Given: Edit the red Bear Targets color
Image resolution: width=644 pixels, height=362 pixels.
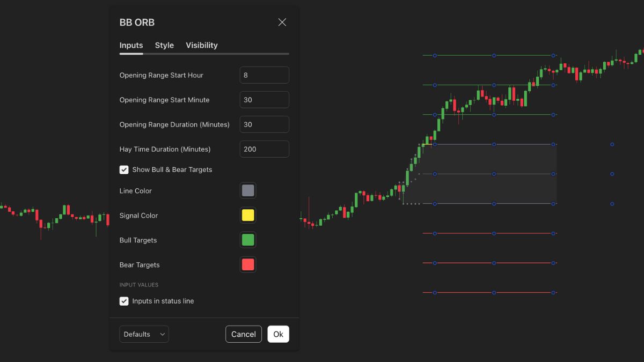Looking at the screenshot, I should [x=248, y=264].
